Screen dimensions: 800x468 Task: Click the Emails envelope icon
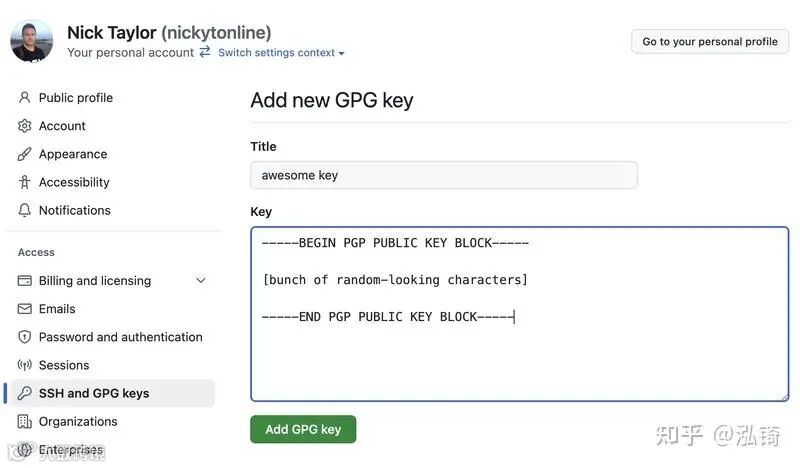click(25, 309)
